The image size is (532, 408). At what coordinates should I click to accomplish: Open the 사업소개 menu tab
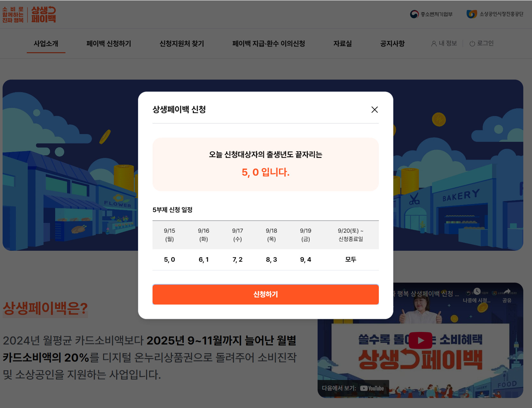coord(46,44)
